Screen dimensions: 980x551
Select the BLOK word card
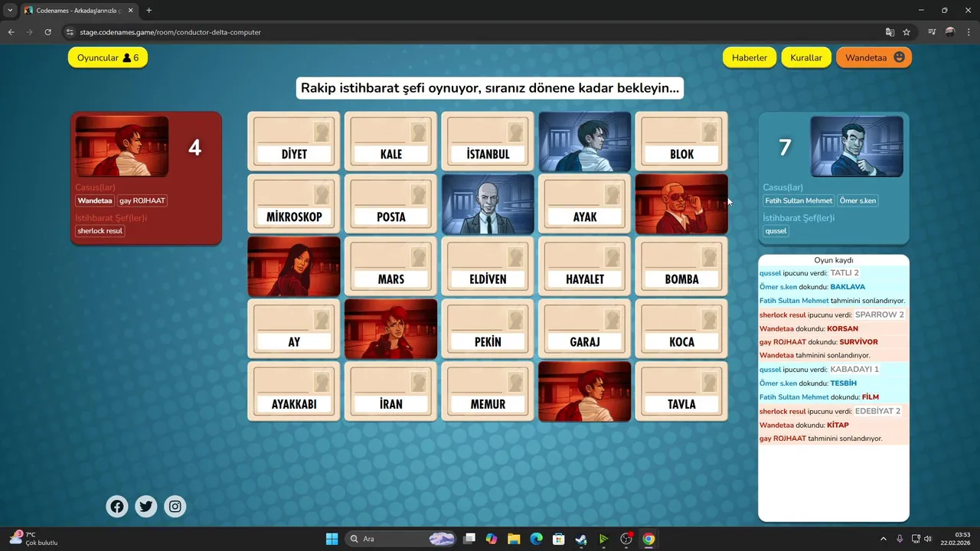(681, 142)
